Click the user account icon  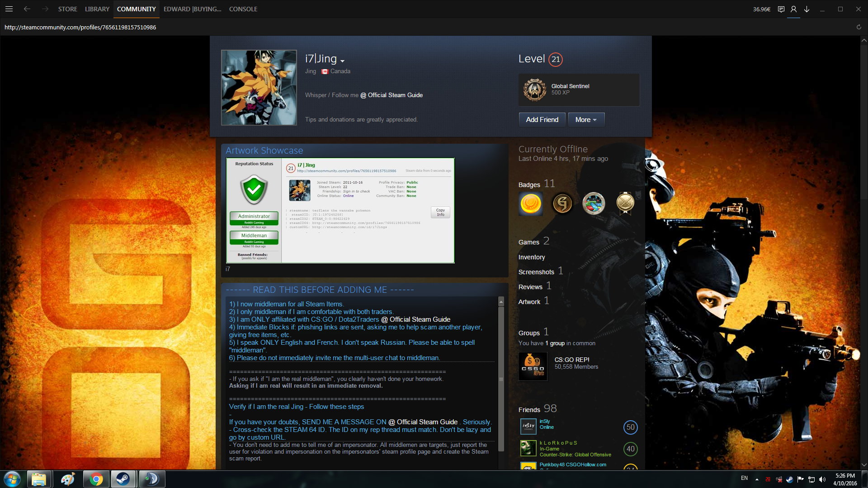[793, 9]
